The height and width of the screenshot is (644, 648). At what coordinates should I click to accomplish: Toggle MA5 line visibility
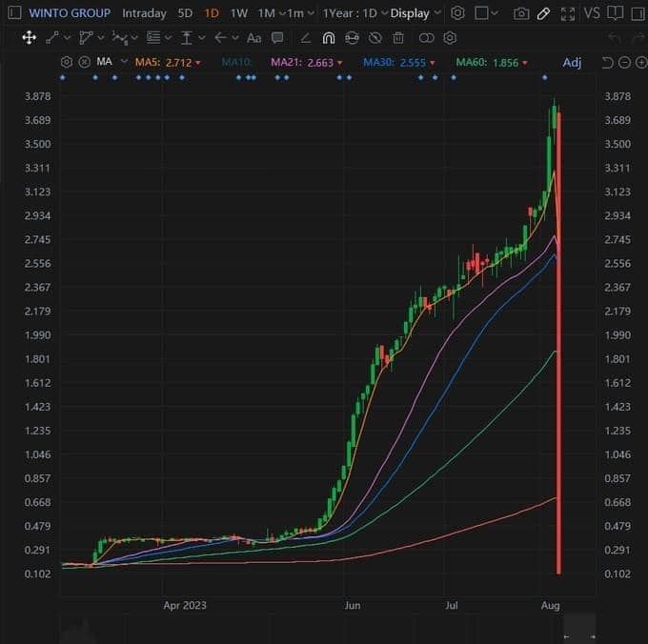(x=168, y=62)
